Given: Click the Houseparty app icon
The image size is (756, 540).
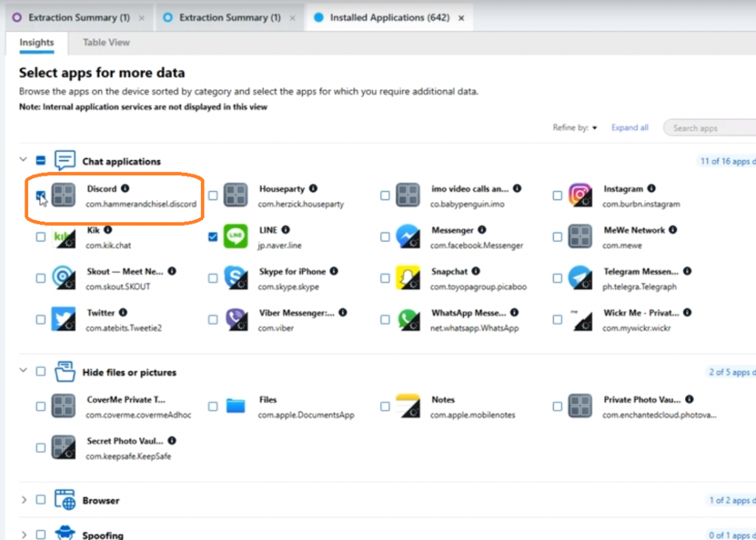Looking at the screenshot, I should [236, 196].
